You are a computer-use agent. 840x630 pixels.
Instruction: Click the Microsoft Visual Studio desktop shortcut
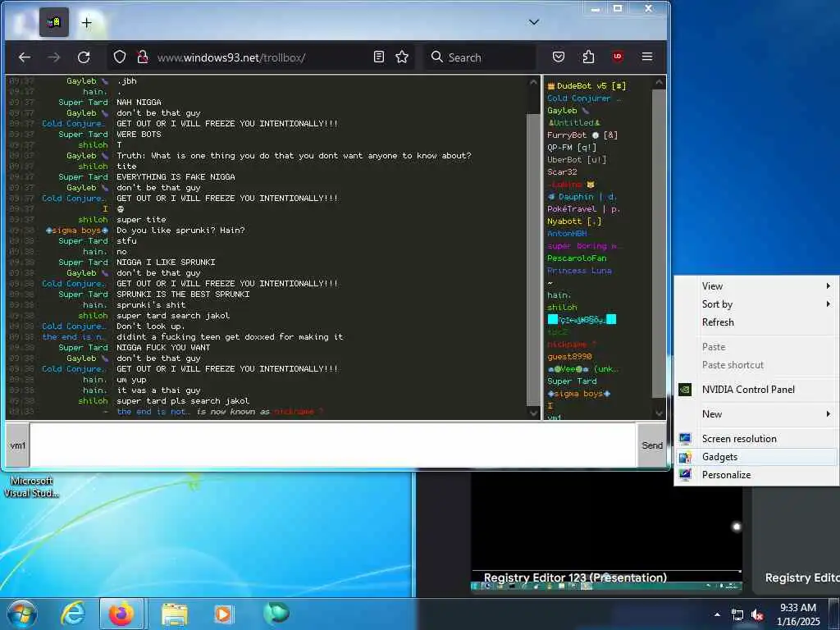coord(32,487)
